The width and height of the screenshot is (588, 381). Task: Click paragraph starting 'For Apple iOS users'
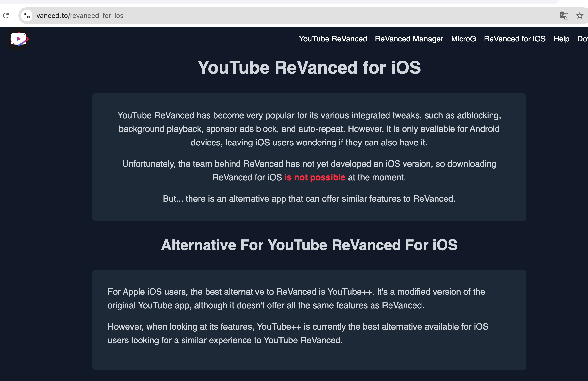click(x=296, y=299)
